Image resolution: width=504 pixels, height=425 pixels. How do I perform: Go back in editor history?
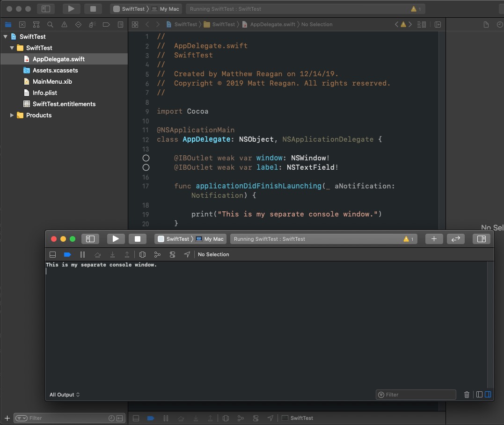147,24
